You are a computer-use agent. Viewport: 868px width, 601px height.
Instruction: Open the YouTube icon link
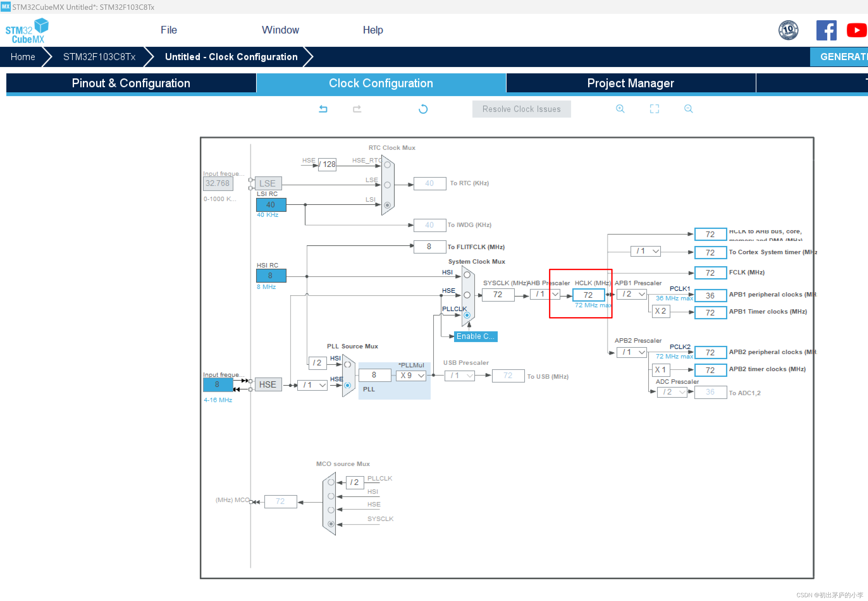click(857, 30)
